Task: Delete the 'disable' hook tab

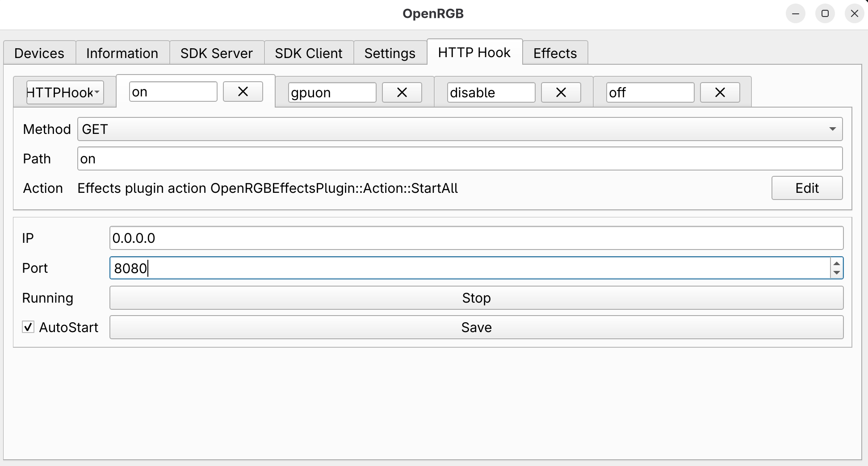Action: 561,93
